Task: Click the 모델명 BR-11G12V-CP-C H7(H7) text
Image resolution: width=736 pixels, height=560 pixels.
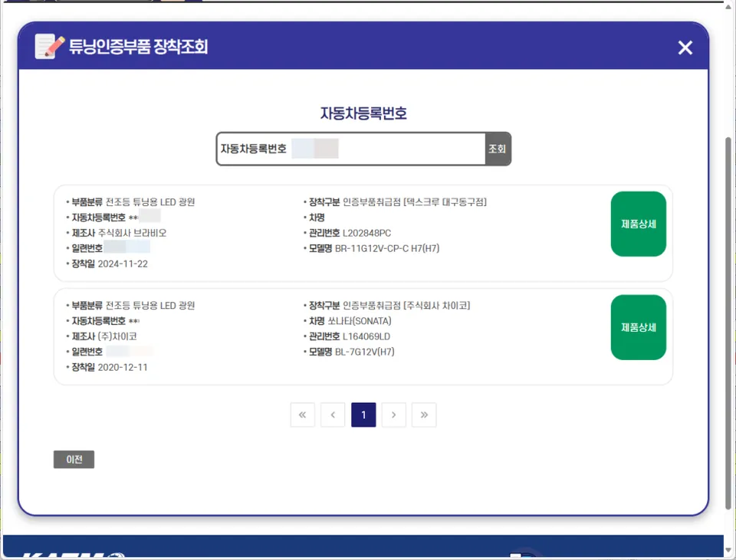Action: coord(373,248)
